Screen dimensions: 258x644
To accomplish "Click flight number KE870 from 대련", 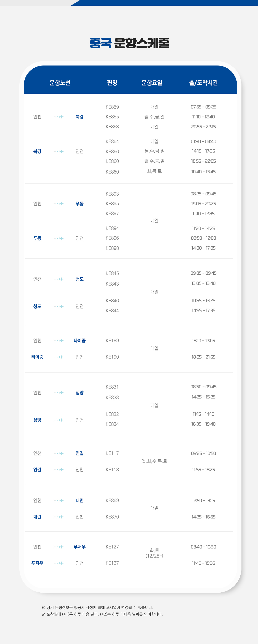I will [x=112, y=517].
